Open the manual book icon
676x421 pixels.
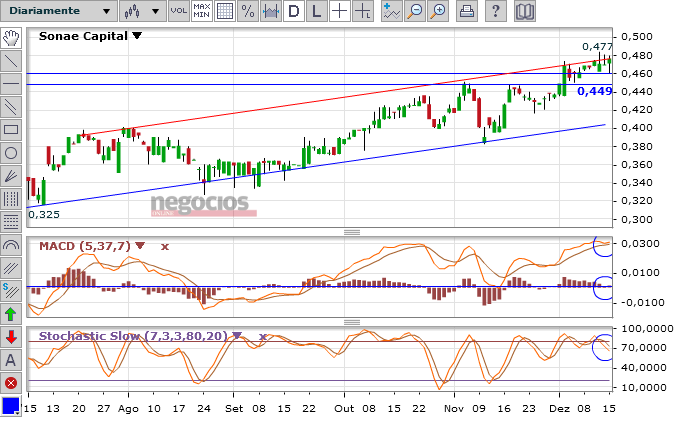point(525,11)
